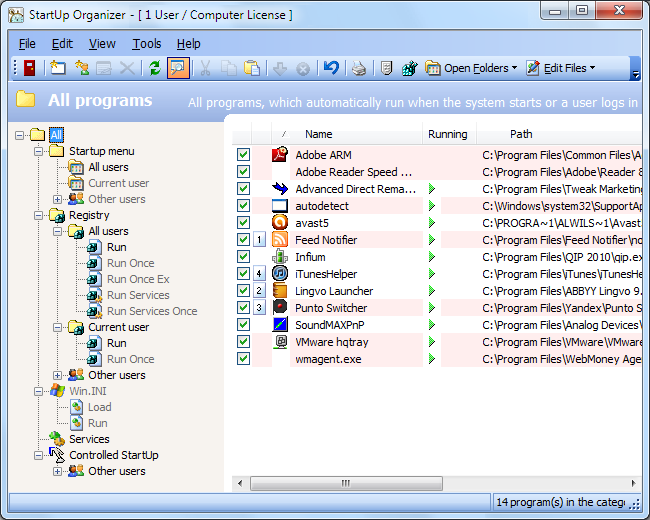The width and height of the screenshot is (650, 520).
Task: Open the Open Folders dropdown
Action: (471, 68)
